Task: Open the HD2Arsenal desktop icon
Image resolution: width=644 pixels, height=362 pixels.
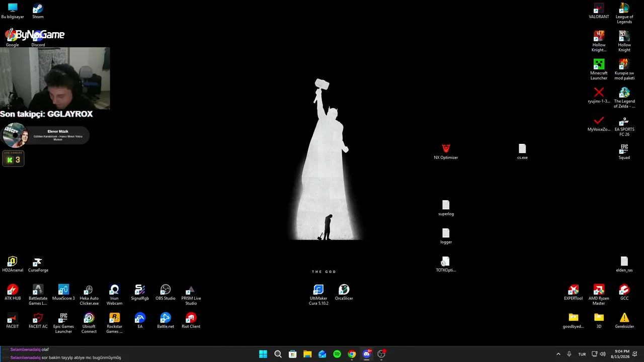Action: coord(13,264)
